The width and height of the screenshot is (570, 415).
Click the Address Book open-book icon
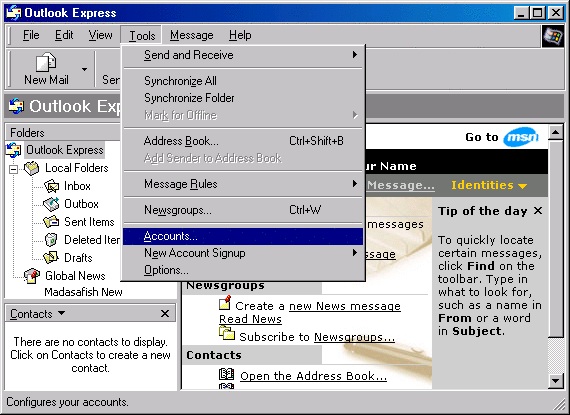[226, 374]
